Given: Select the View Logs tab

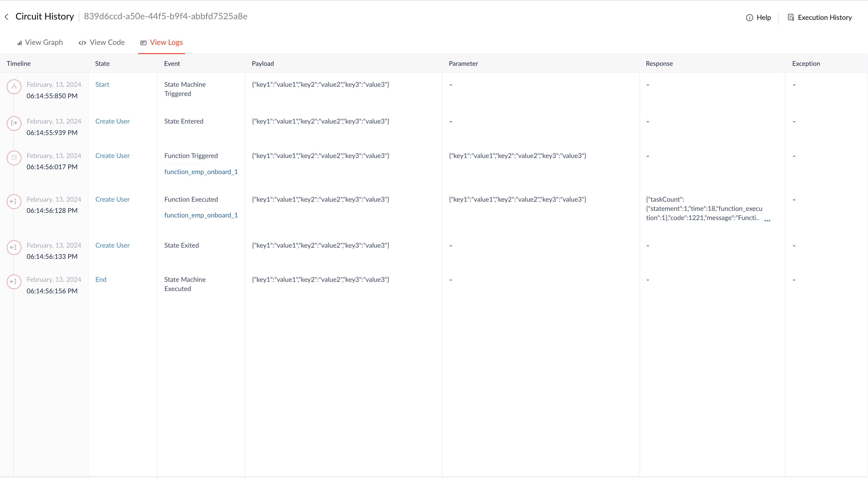Looking at the screenshot, I should click(162, 43).
